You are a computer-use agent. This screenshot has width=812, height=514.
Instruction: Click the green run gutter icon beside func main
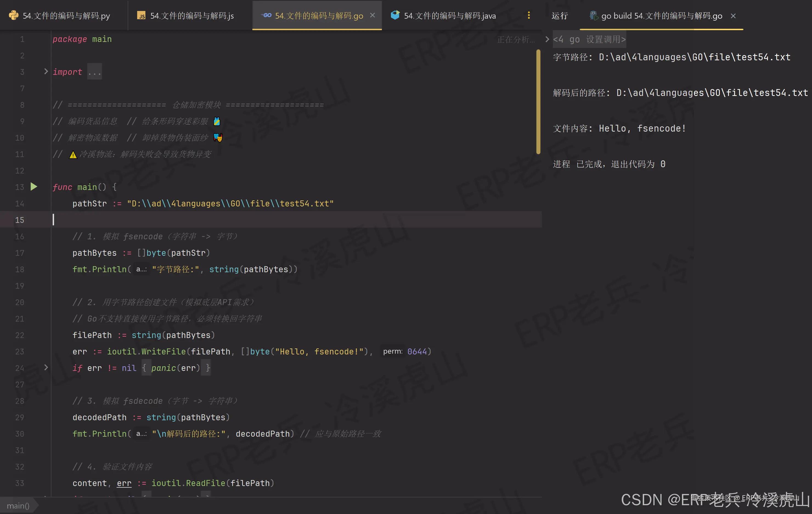[x=34, y=187]
